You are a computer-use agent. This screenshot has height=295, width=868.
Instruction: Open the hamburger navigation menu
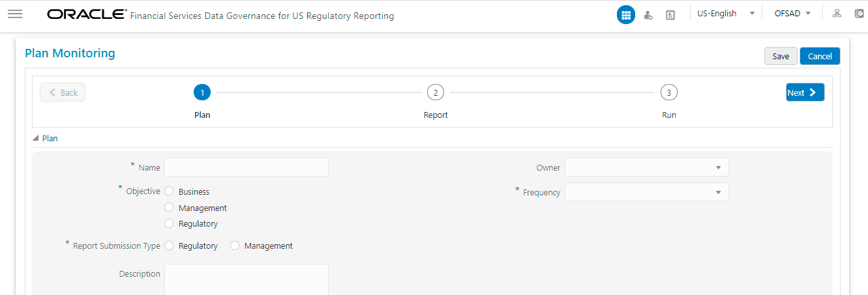click(x=15, y=14)
